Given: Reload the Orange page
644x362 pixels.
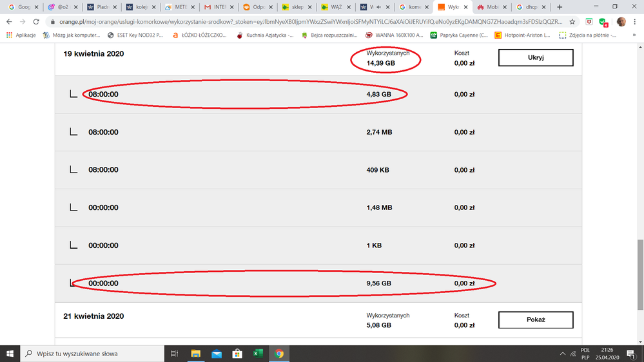Looking at the screenshot, I should (36, 22).
